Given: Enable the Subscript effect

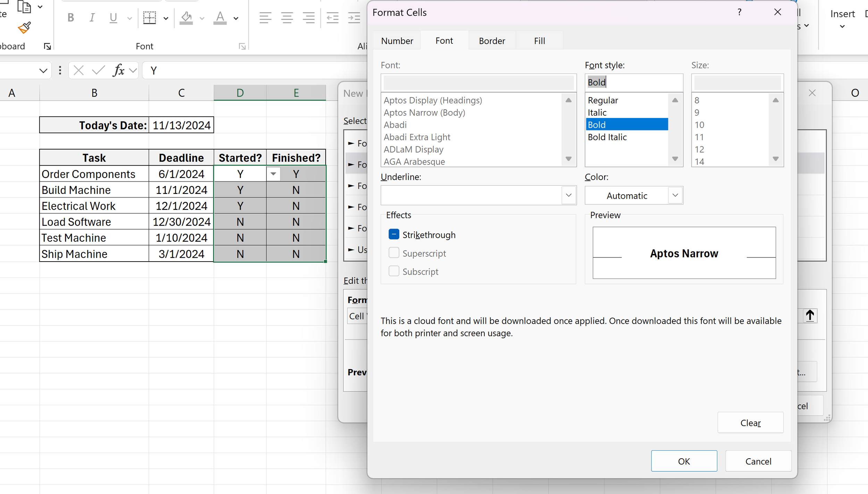Looking at the screenshot, I should point(394,271).
